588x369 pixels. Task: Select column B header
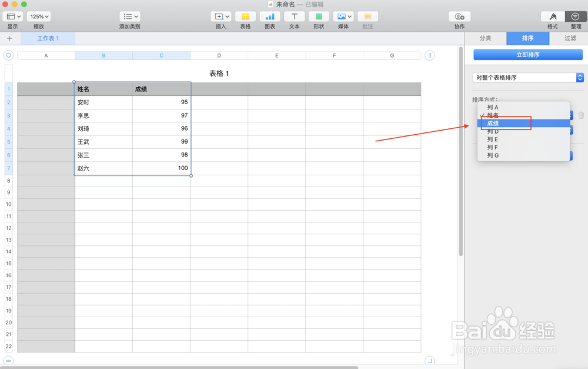(104, 55)
